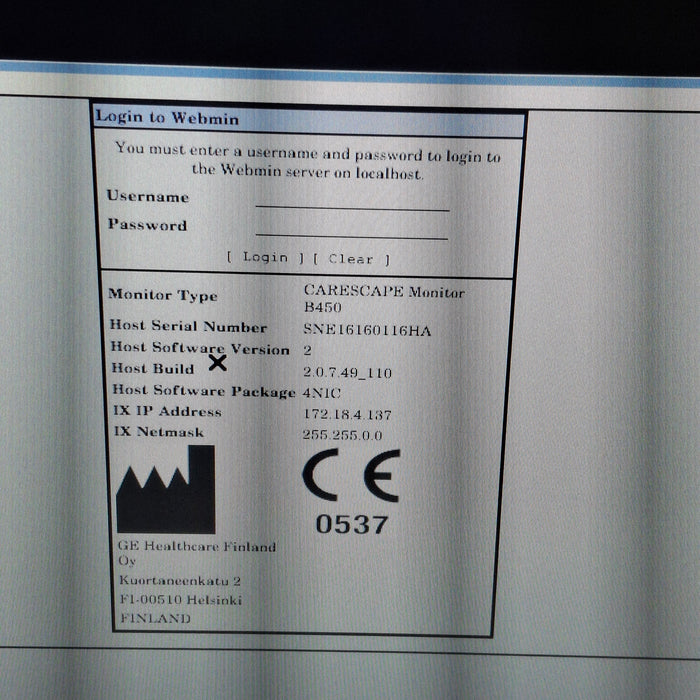The image size is (700, 700).
Task: Click the 0537 notified body number
Action: pos(351,524)
